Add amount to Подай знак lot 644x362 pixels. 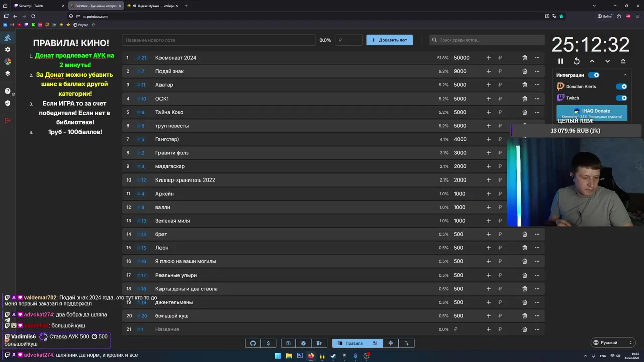pyautogui.click(x=488, y=71)
